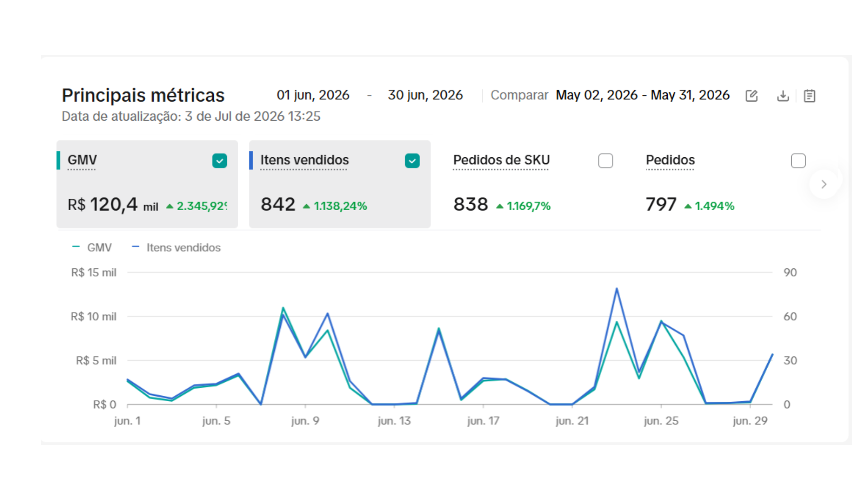
Task: Enable the Pedidos metric checkbox
Action: pos(798,161)
